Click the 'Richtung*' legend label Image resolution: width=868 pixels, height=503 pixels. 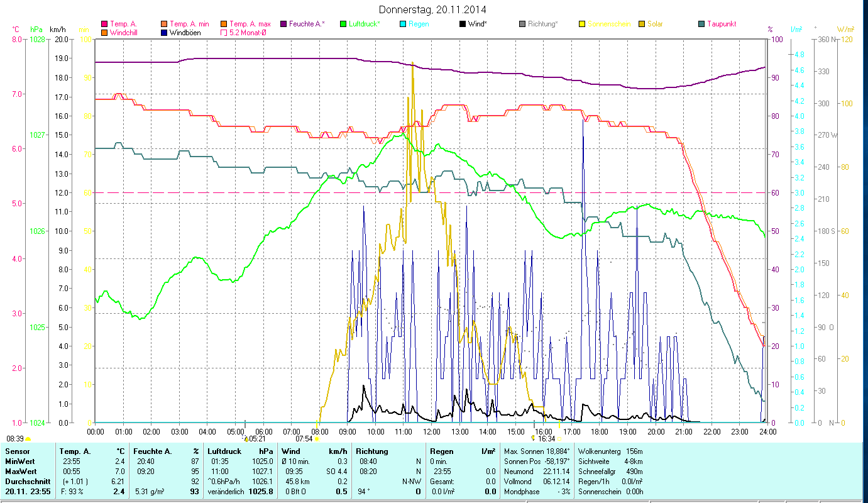coord(542,25)
